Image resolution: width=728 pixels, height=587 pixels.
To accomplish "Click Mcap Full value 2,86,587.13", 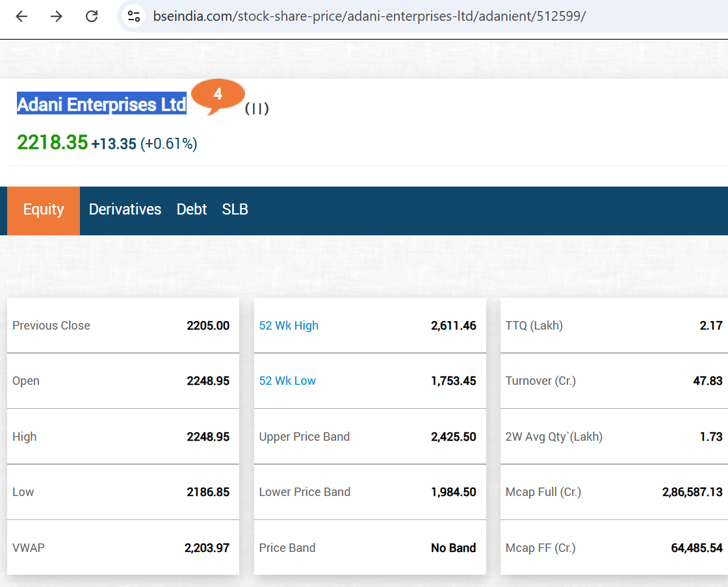I will coord(693,492).
